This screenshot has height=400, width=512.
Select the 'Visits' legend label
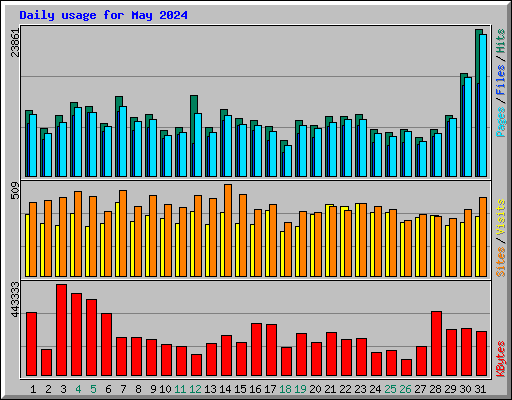point(500,217)
